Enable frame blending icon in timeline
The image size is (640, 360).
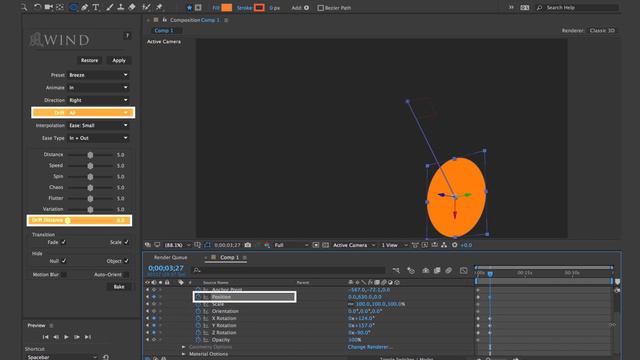coord(437,270)
